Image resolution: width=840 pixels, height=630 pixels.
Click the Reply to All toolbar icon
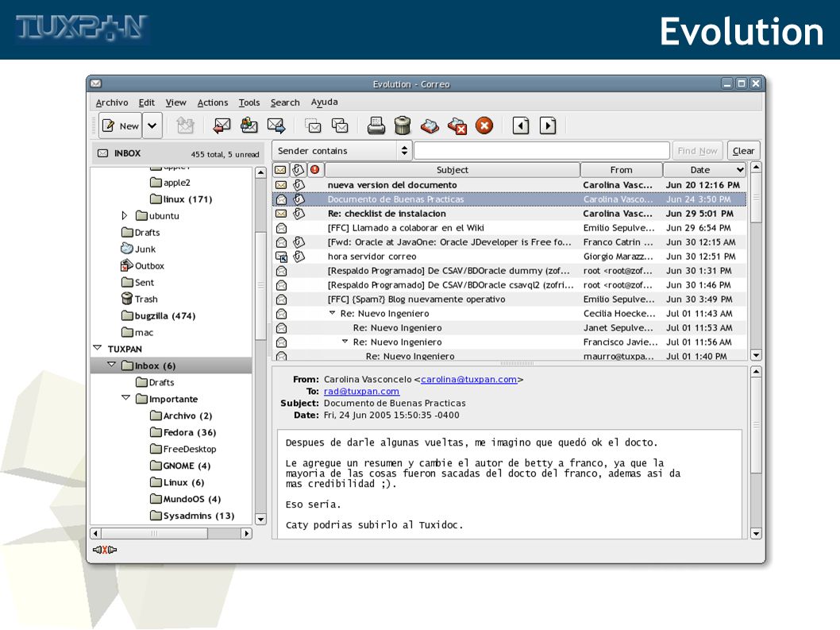point(249,126)
